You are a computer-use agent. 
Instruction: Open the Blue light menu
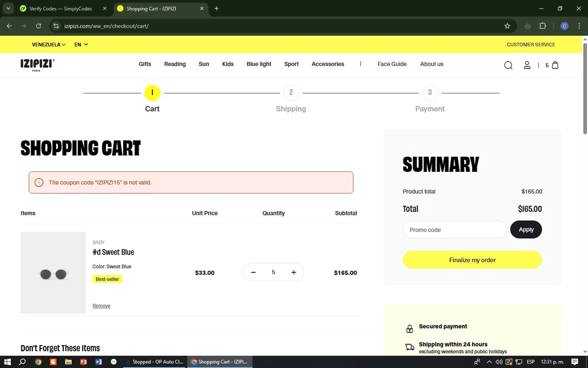(259, 64)
